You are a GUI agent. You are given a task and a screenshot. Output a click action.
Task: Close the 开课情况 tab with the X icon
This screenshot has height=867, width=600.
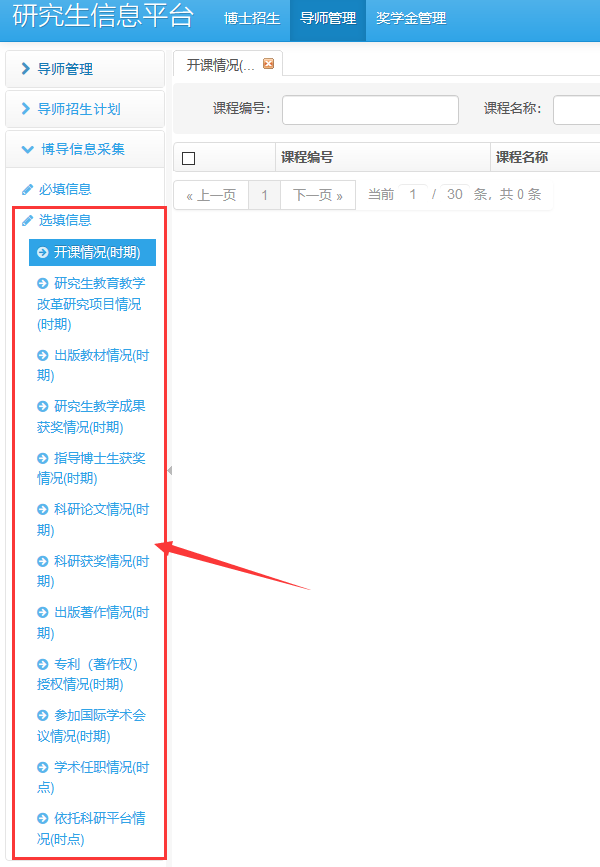[x=268, y=64]
